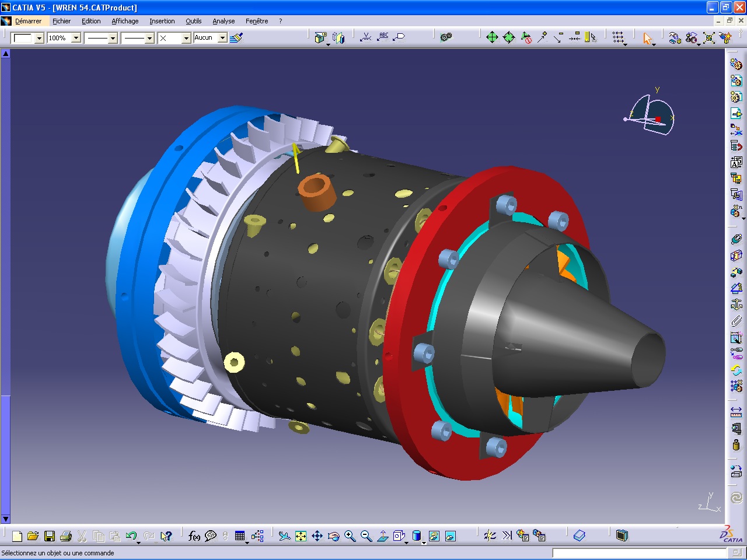Click the Measure tool in the right toolbar
The image size is (747, 560).
point(736,412)
